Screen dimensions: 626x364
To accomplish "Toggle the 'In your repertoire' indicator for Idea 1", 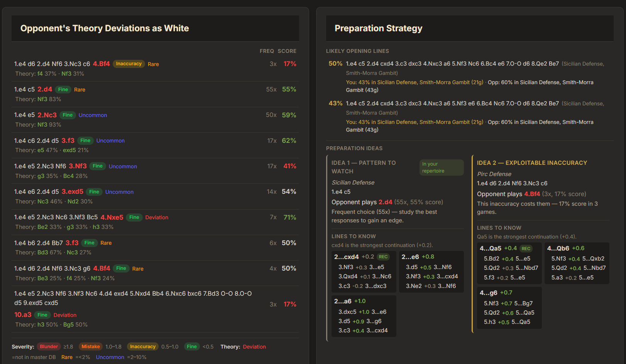I will click(x=442, y=167).
